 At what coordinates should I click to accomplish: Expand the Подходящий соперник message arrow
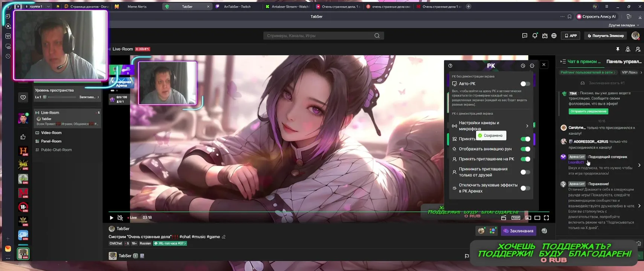point(639,165)
